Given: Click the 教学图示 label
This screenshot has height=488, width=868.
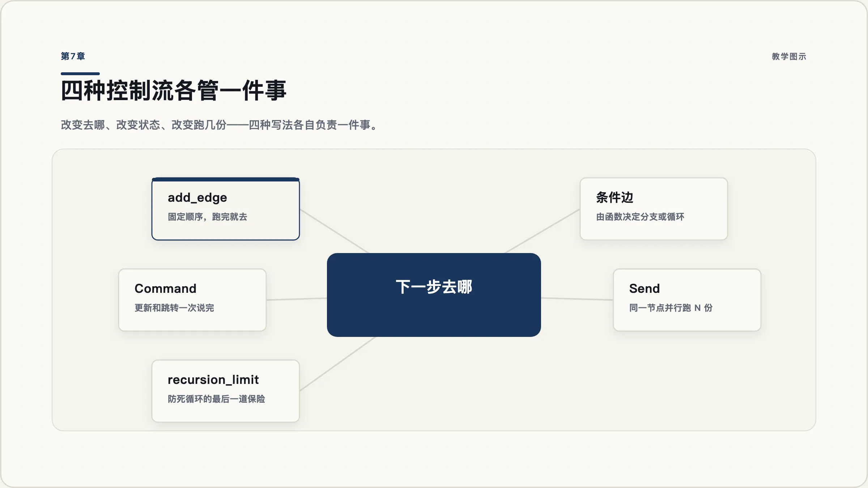Looking at the screenshot, I should click(789, 57).
